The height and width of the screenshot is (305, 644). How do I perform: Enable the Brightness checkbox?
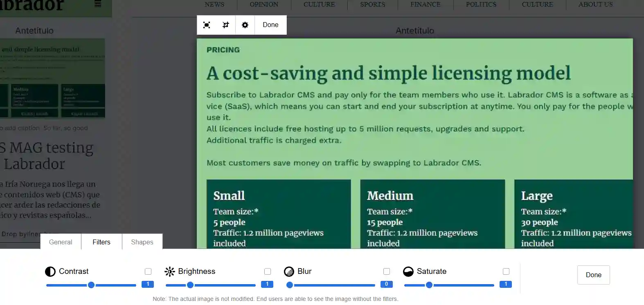point(268,271)
